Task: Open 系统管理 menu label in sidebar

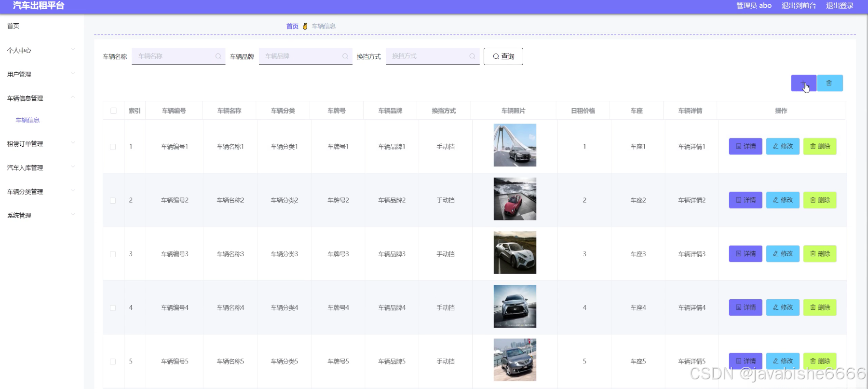Action: 19,216
